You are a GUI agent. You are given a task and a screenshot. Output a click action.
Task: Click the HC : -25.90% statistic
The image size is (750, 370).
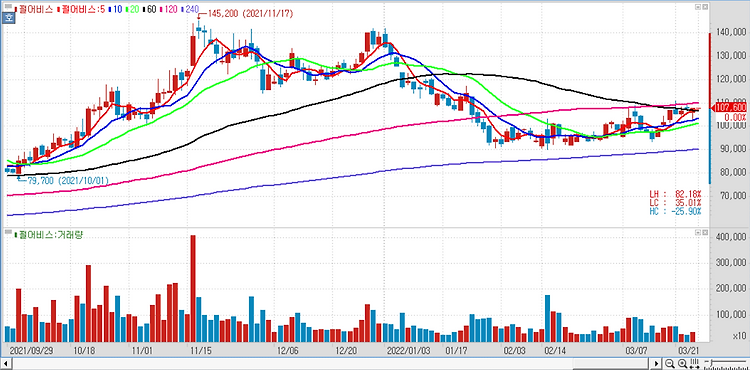pyautogui.click(x=675, y=211)
